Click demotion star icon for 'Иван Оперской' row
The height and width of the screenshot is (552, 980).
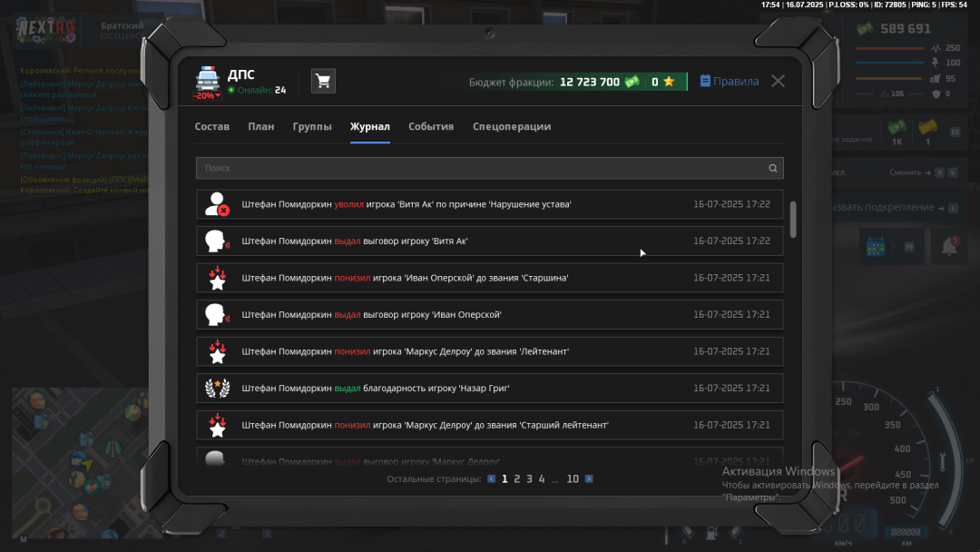(217, 278)
